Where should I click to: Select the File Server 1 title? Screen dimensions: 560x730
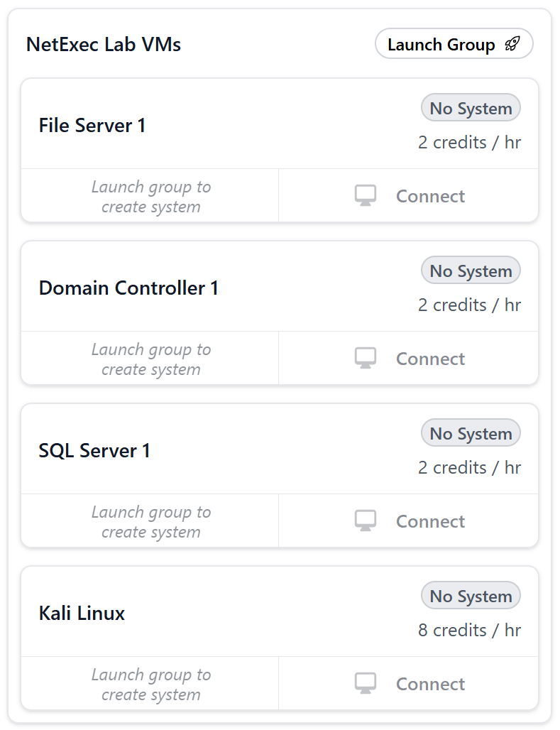tap(92, 125)
